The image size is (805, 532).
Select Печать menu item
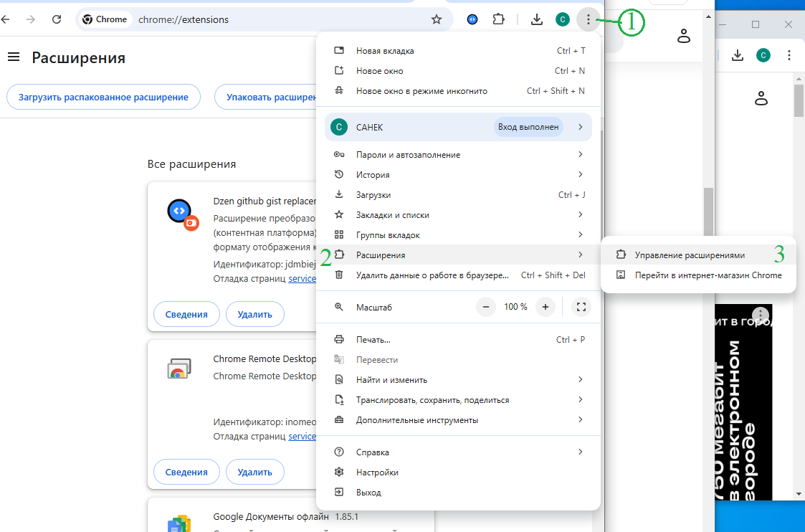coord(459,339)
